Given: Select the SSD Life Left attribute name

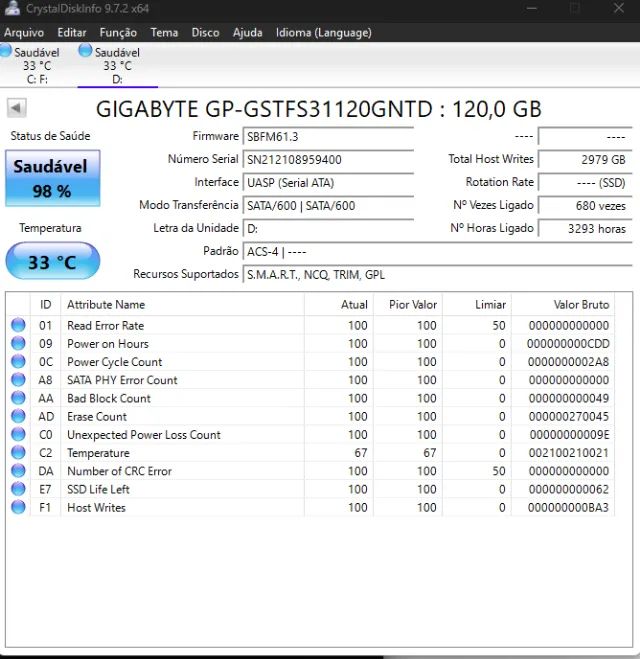Looking at the screenshot, I should pos(98,489).
